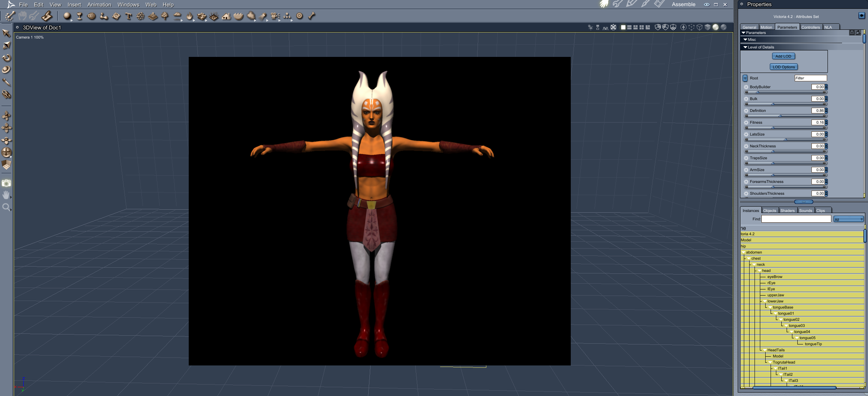Collapse the Parameters section
This screenshot has width=868, height=396.
[743, 33]
